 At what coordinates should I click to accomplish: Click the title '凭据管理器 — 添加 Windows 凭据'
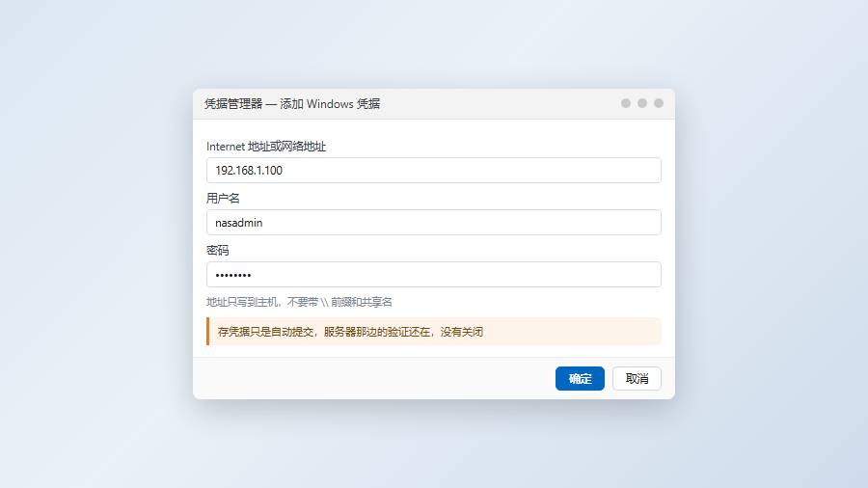click(x=291, y=104)
